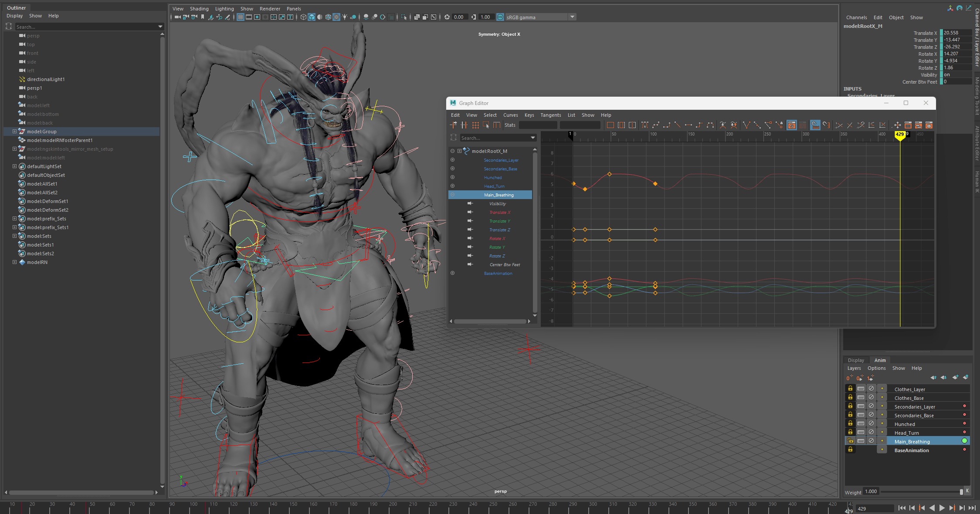Mute the Hunched animation layer
The image size is (980, 514).
(871, 423)
